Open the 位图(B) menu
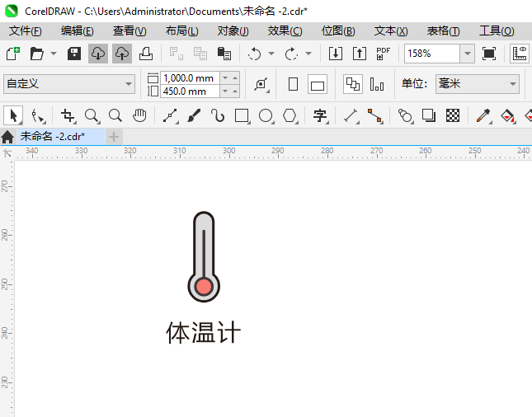The image size is (532, 417). pyautogui.click(x=338, y=31)
